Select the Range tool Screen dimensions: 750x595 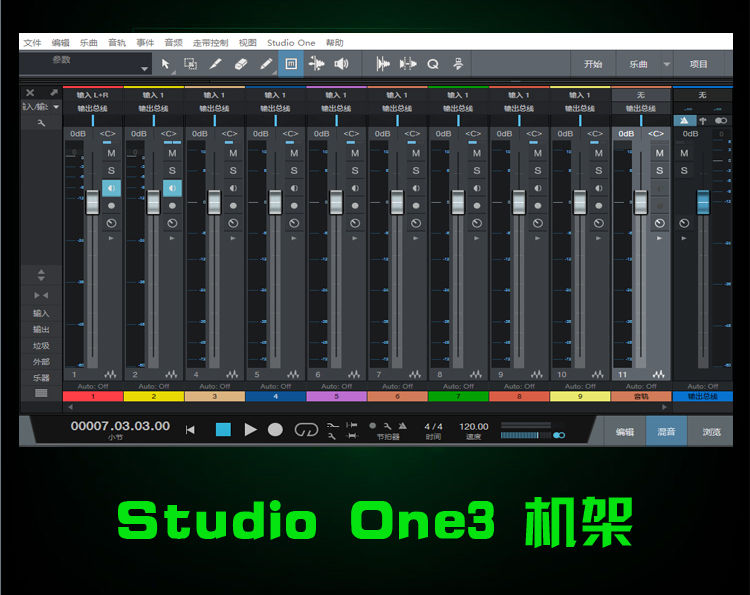coord(190,64)
